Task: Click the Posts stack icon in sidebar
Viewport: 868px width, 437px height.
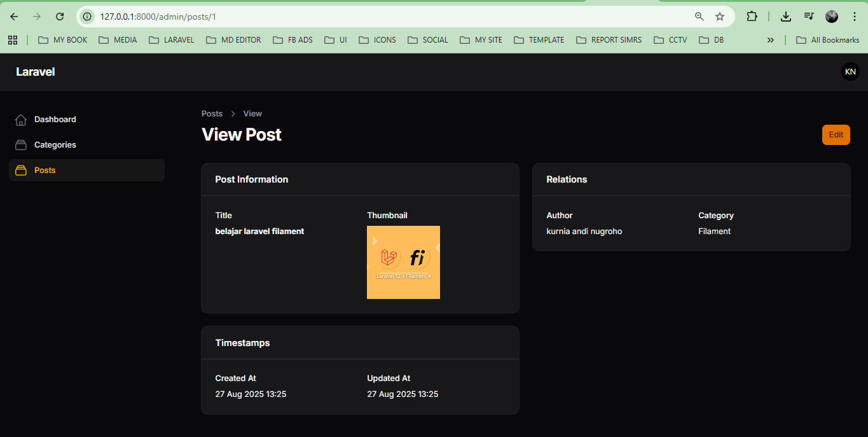Action: point(21,170)
